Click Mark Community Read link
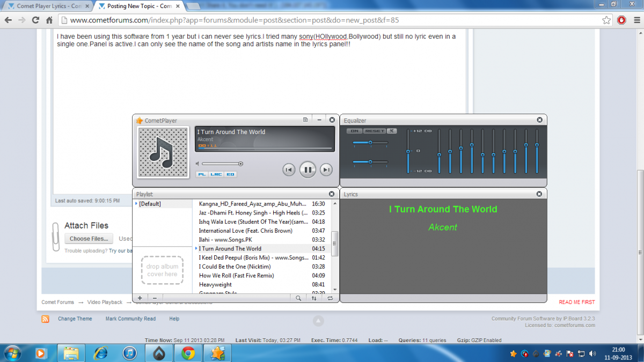Viewport: 644px width, 362px height. tap(130, 319)
